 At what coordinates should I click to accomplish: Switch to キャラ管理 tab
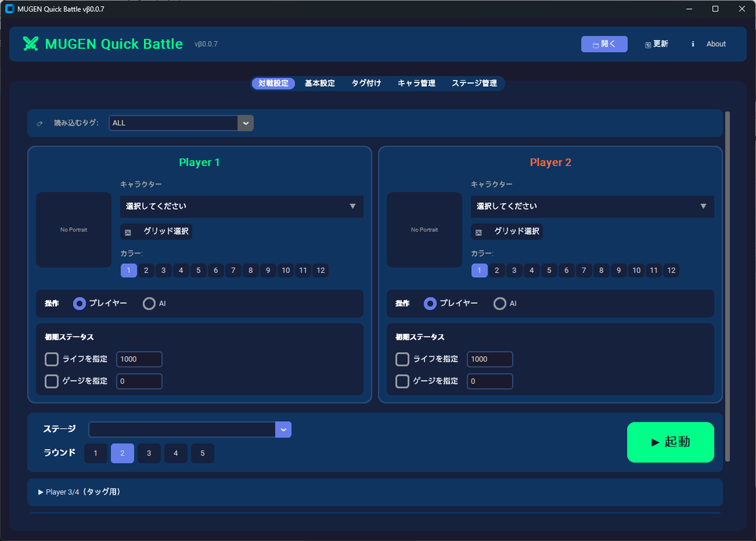(417, 84)
